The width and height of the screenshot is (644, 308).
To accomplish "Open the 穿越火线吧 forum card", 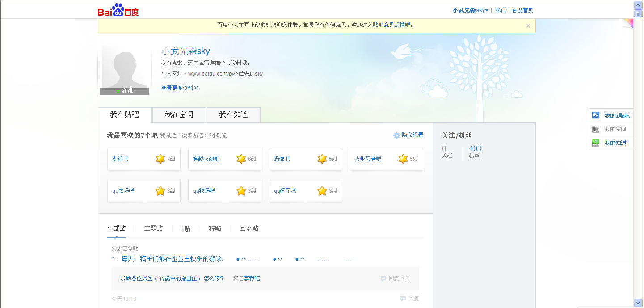I will pyautogui.click(x=225, y=159).
